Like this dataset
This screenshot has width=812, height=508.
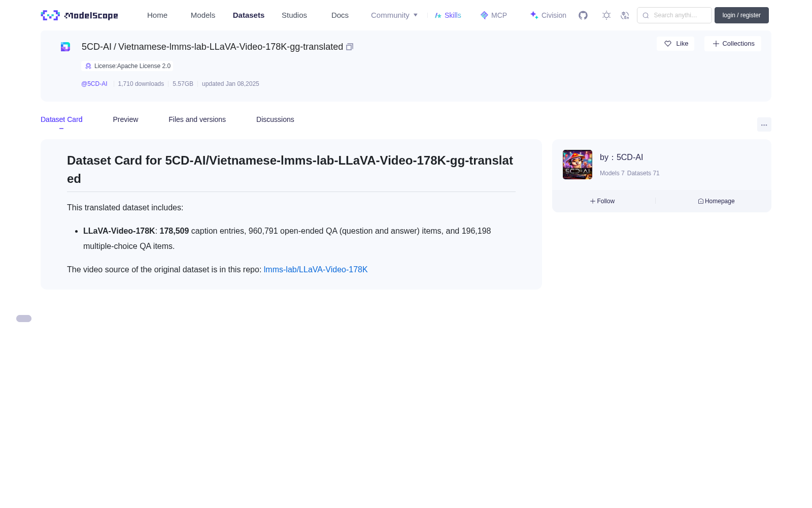675,44
